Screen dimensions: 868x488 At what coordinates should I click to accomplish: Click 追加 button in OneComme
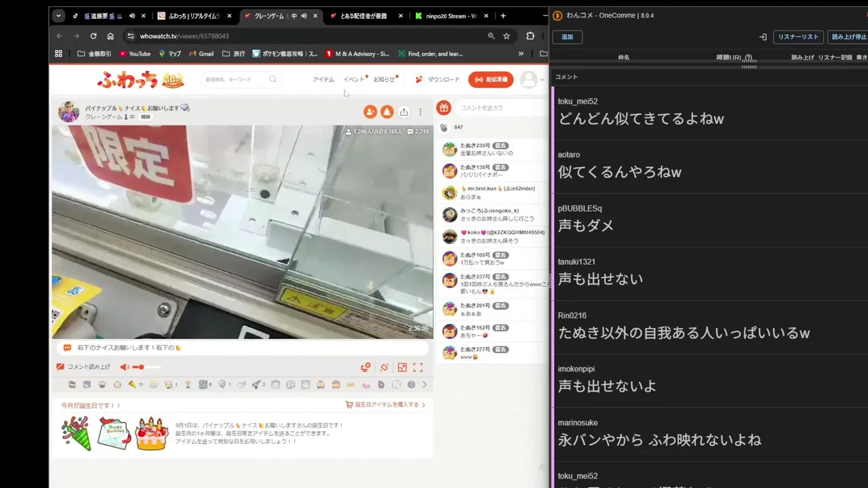[567, 37]
